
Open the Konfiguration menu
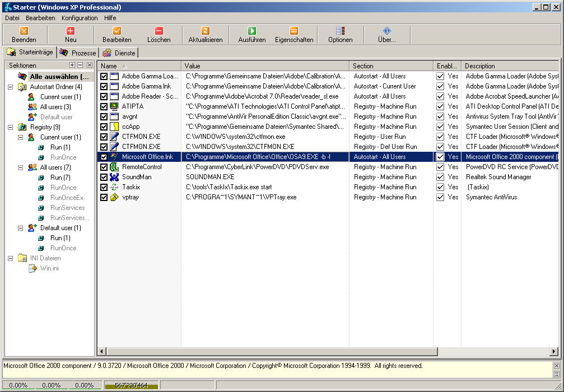point(80,17)
